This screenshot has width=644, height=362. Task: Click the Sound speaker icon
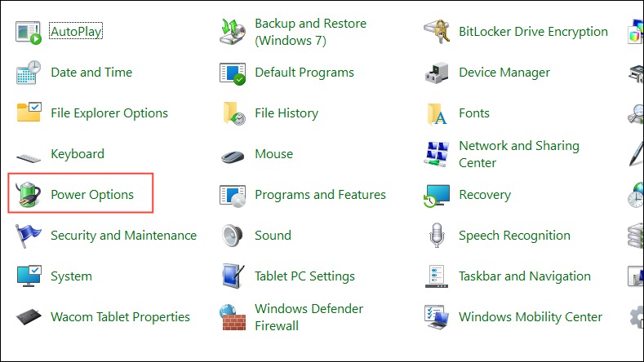[x=233, y=235]
